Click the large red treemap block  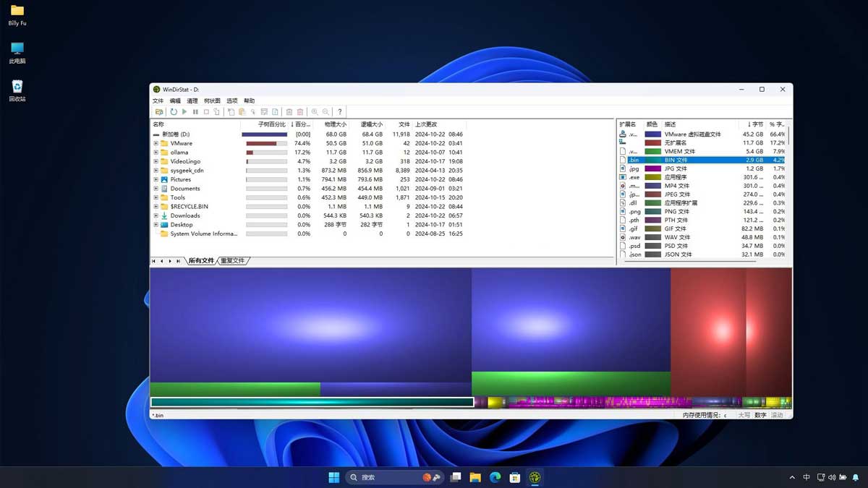pyautogui.click(x=708, y=332)
